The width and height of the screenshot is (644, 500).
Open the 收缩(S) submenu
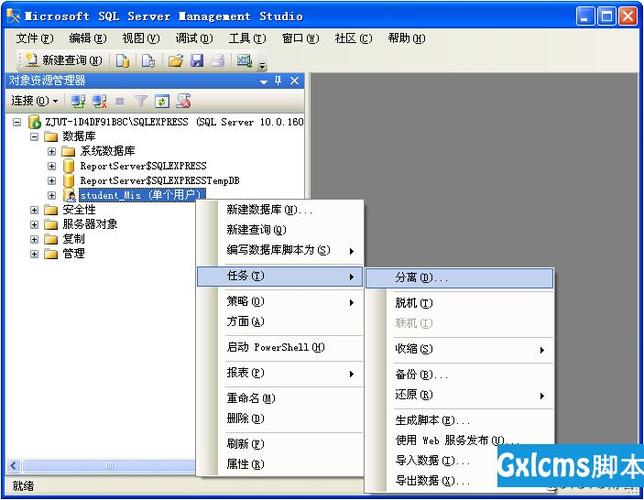(x=459, y=349)
